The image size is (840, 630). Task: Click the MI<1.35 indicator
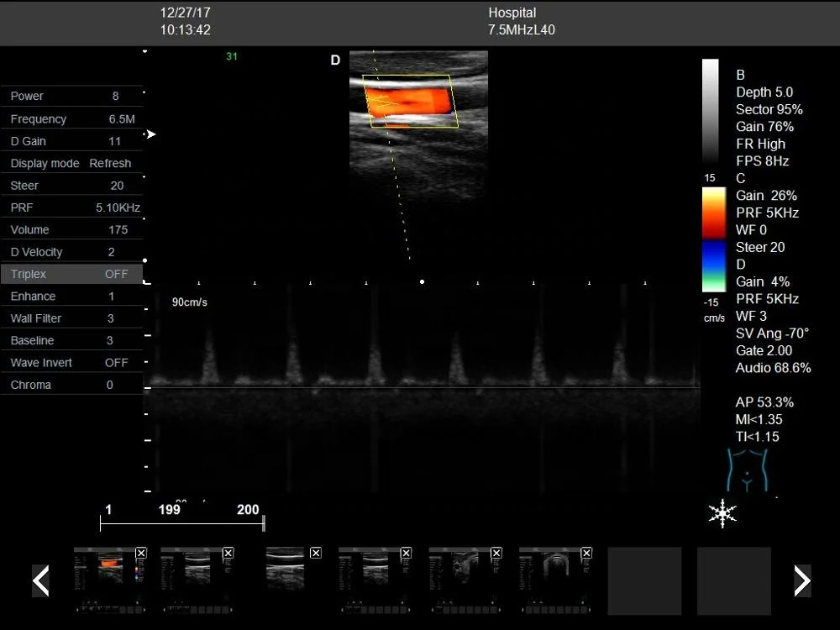759,419
